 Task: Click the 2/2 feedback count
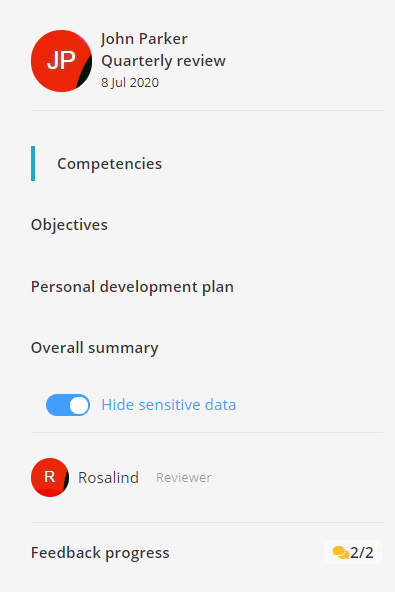[362, 553]
